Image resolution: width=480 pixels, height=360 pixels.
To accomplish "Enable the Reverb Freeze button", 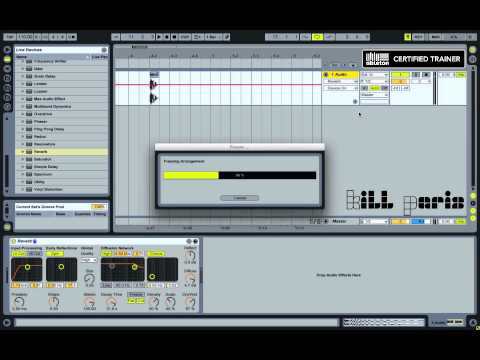I will [x=136, y=295].
